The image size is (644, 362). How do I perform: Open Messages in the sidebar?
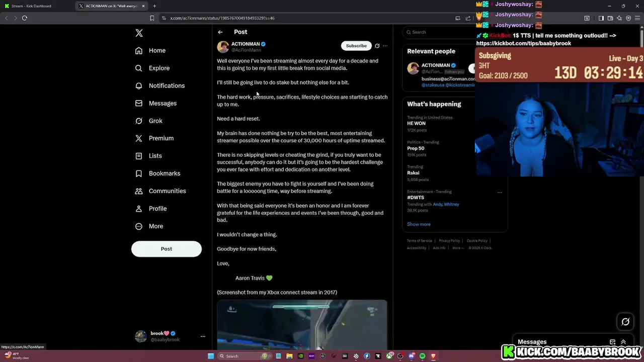[x=156, y=103]
